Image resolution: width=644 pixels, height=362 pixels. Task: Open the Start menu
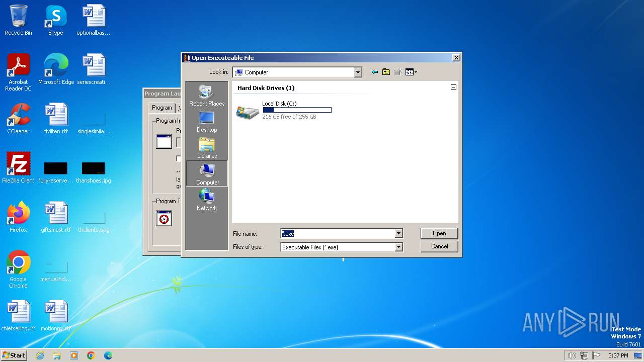14,355
